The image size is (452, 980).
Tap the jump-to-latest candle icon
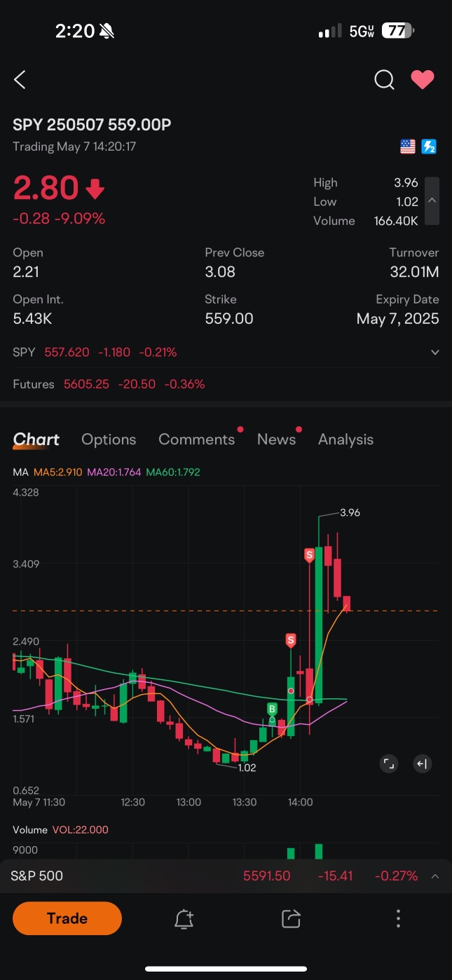(x=421, y=764)
